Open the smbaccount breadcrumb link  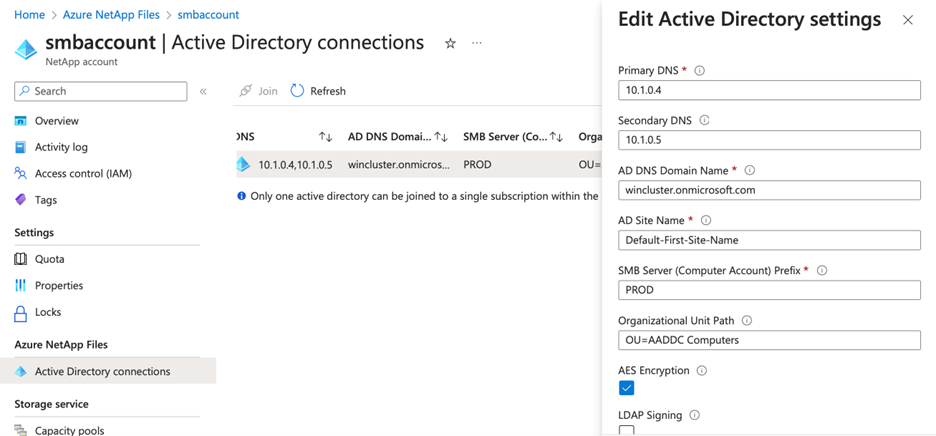(208, 15)
